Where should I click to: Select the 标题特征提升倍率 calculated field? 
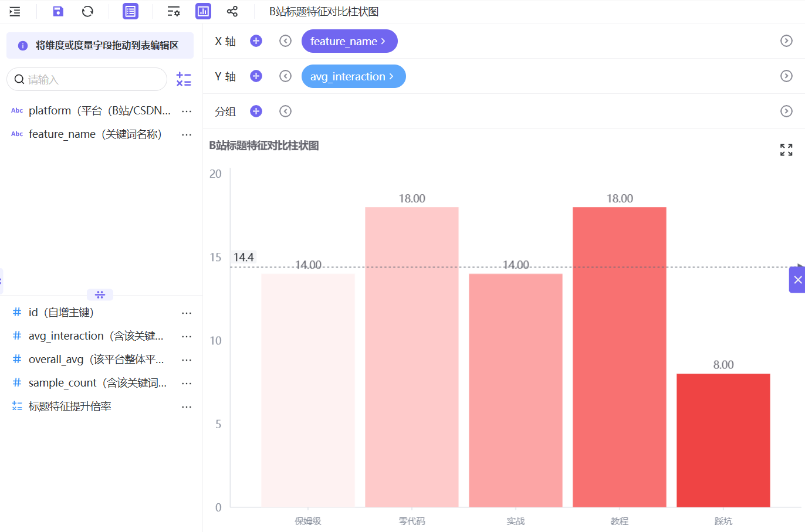click(x=70, y=406)
